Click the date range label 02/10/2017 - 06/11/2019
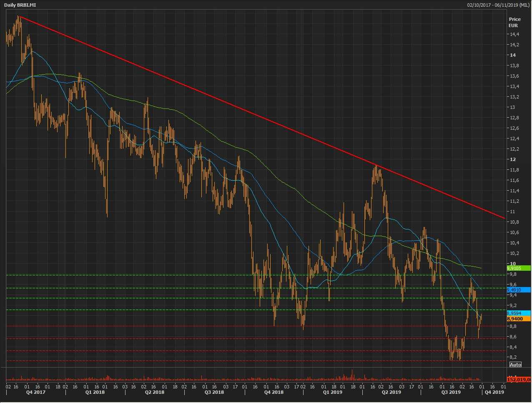Screen dimensions: 532x403 point(499,5)
